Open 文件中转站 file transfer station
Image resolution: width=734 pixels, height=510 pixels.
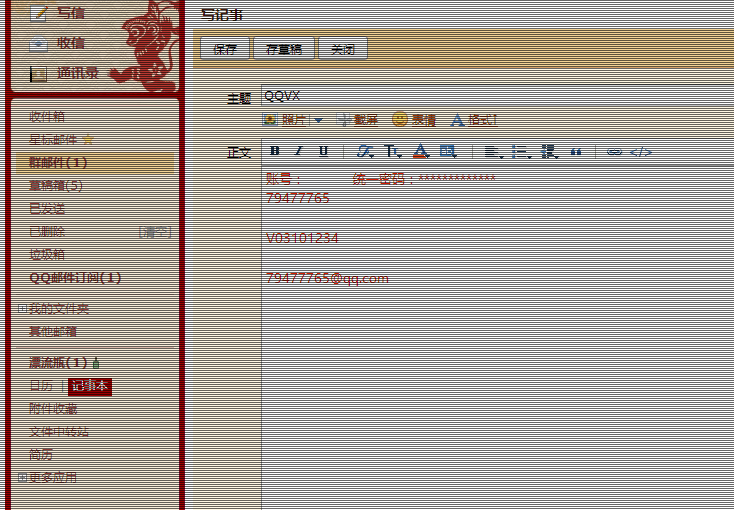[x=59, y=432]
